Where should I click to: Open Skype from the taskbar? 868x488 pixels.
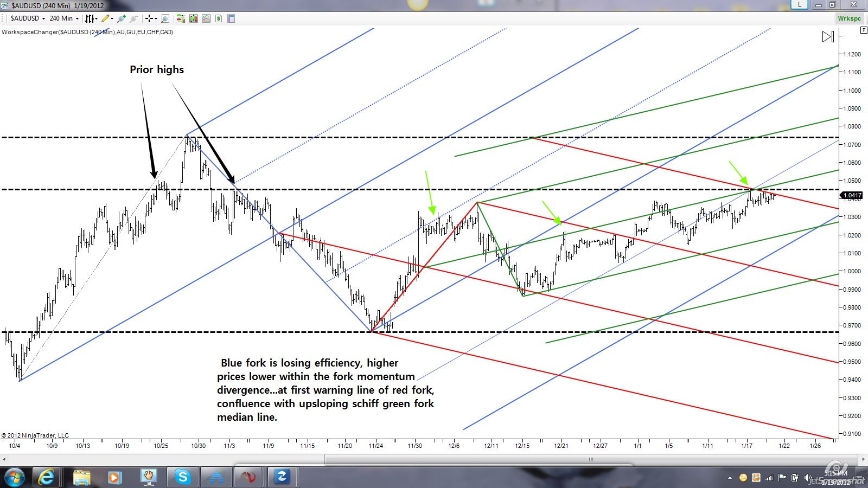coord(182,477)
